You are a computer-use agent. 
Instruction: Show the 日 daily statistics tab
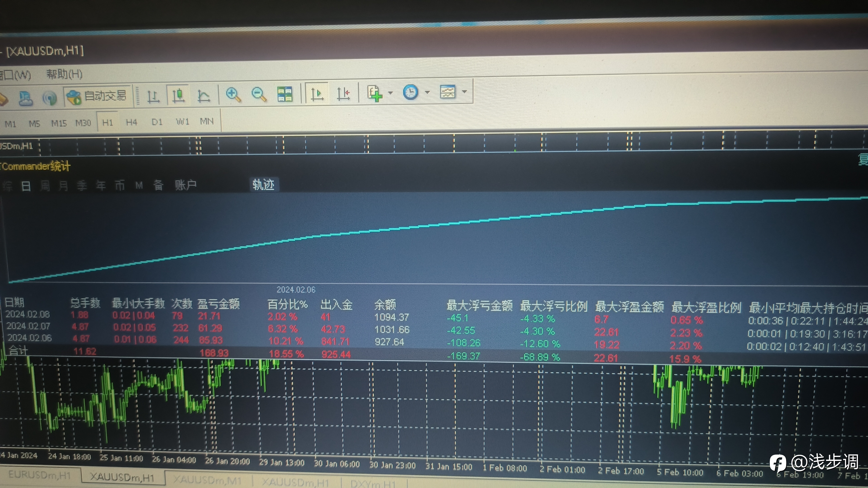[x=26, y=186]
